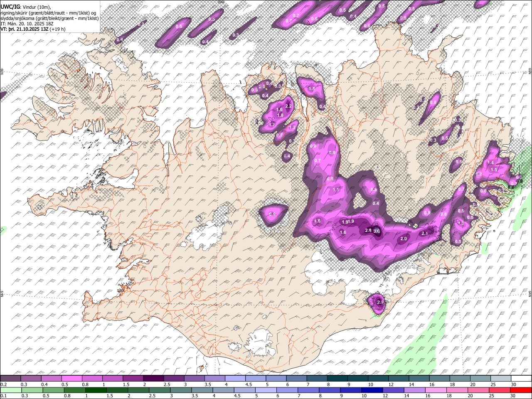Click the 2.2 precipitation value in the north
This screenshot has width=532, height=399.
tap(289, 106)
